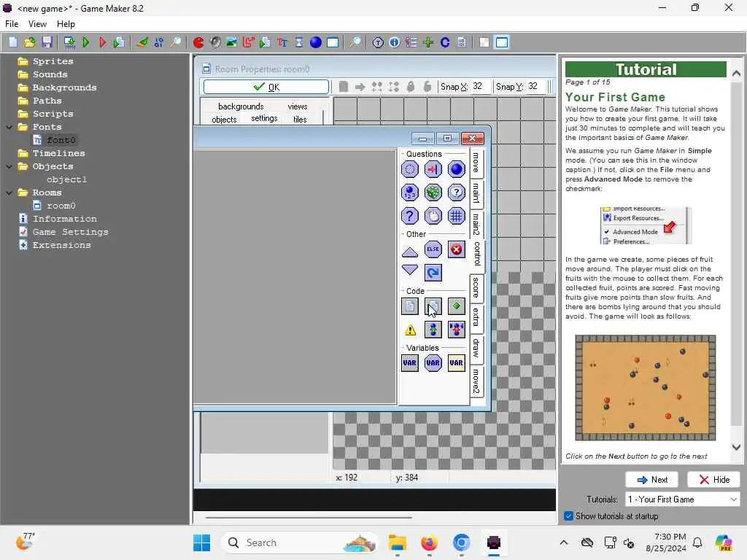The image size is (747, 560).
Task: Collapse the Fonts folder in resource tree
Action: 9,127
